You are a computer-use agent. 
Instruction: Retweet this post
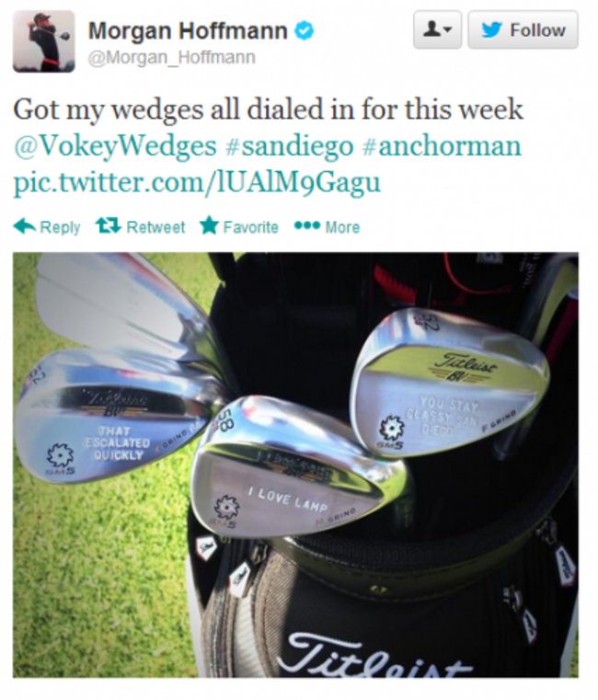pos(140,226)
